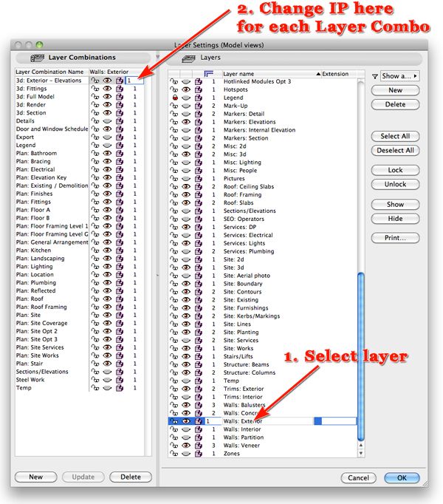Click the lock icon for Plan: Kitchen combination
The width and height of the screenshot is (443, 504).
point(95,250)
